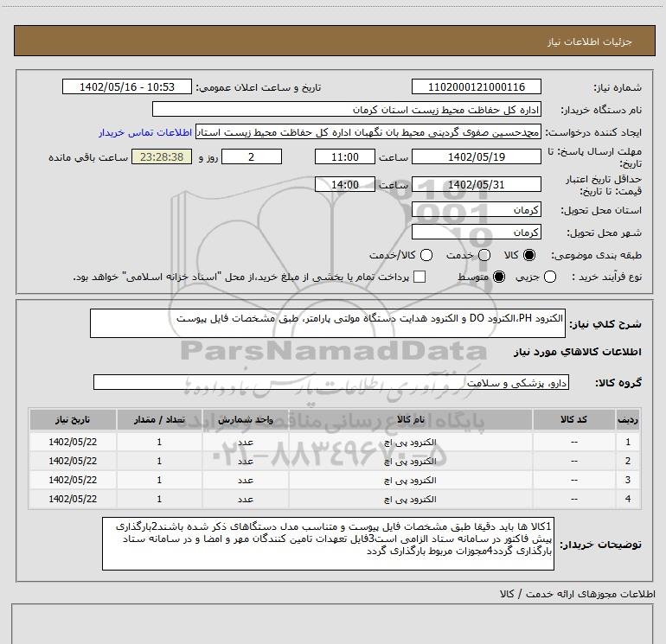Toggle the اسناد خزانه اسلامی payment checkbox
The width and height of the screenshot is (666, 644).
pos(419,277)
